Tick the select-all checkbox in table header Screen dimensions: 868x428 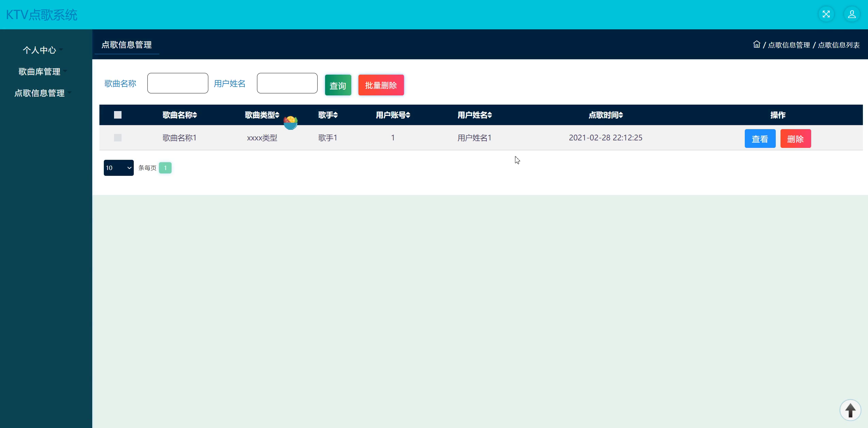118,115
